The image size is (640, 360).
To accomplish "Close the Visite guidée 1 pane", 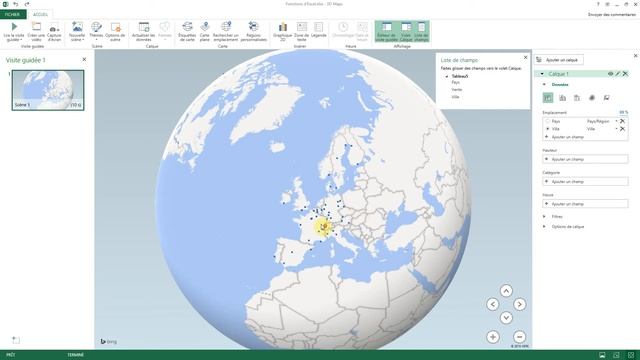I will tap(84, 59).
